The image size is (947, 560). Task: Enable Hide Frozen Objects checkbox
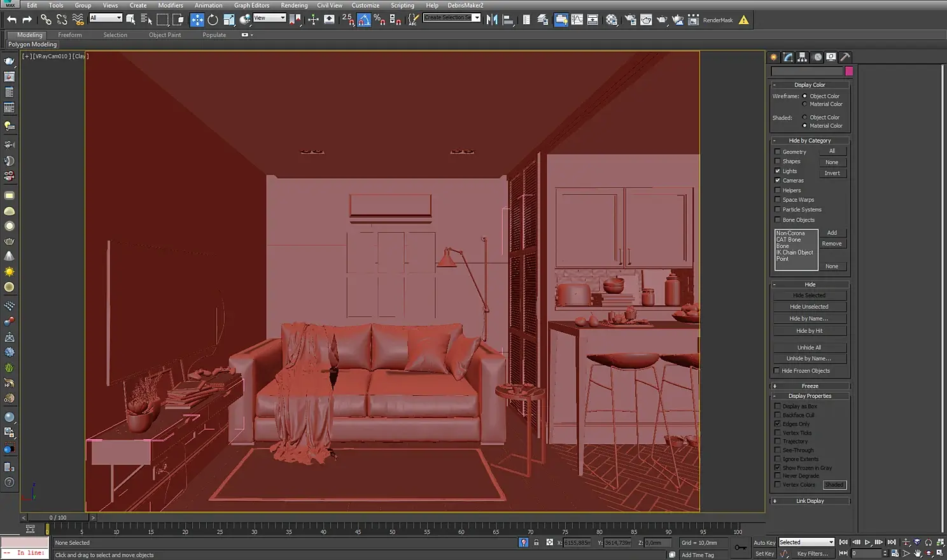tap(776, 371)
